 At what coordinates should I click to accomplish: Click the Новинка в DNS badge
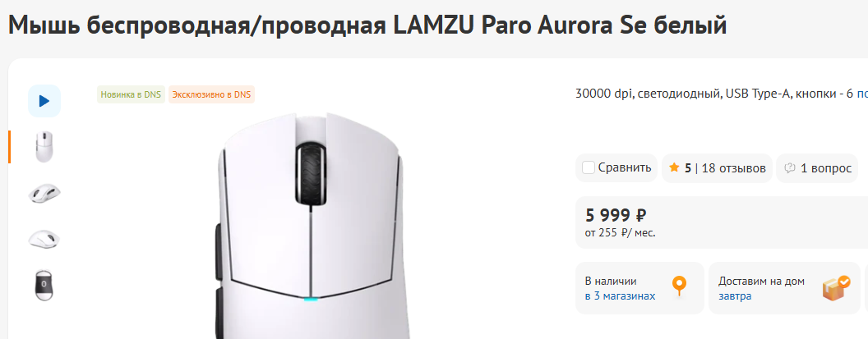point(131,94)
